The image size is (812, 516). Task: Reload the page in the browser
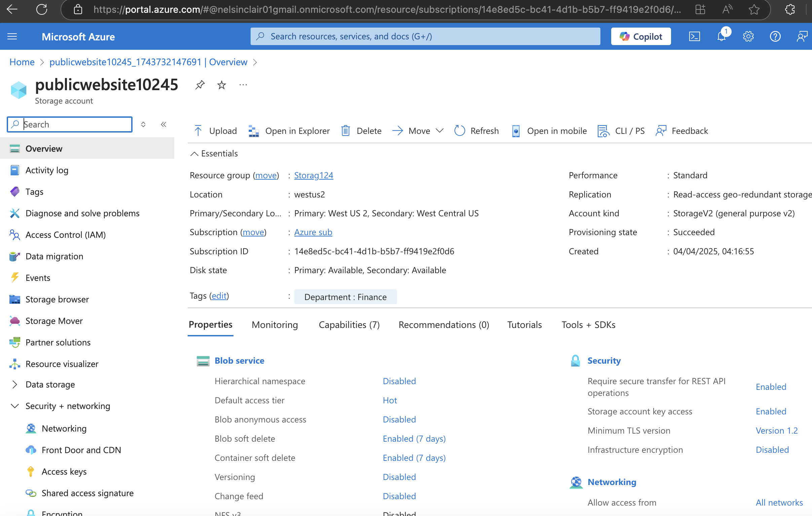click(42, 9)
